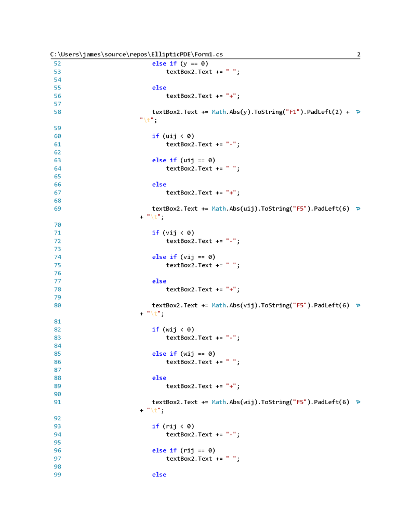Click page number 2 in header
The image size is (411, 532).
(x=359, y=54)
